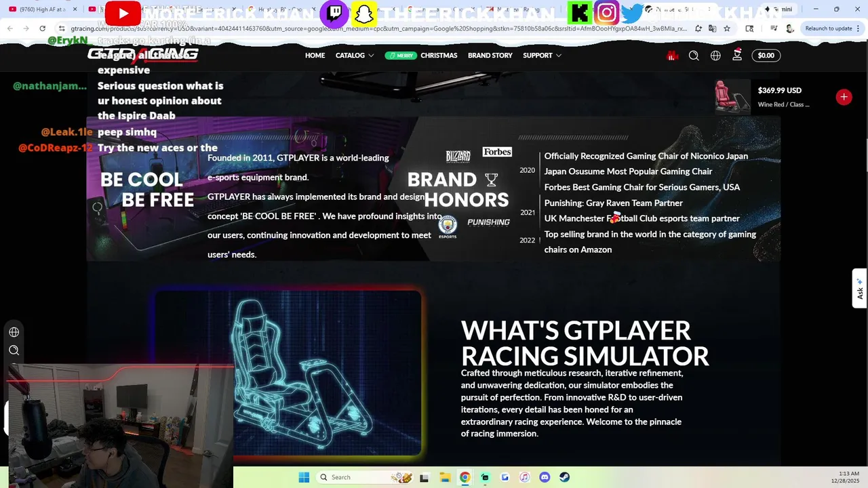Screen dimensions: 868x488
Task: Open File Explorer from taskbar
Action: [x=444, y=477]
